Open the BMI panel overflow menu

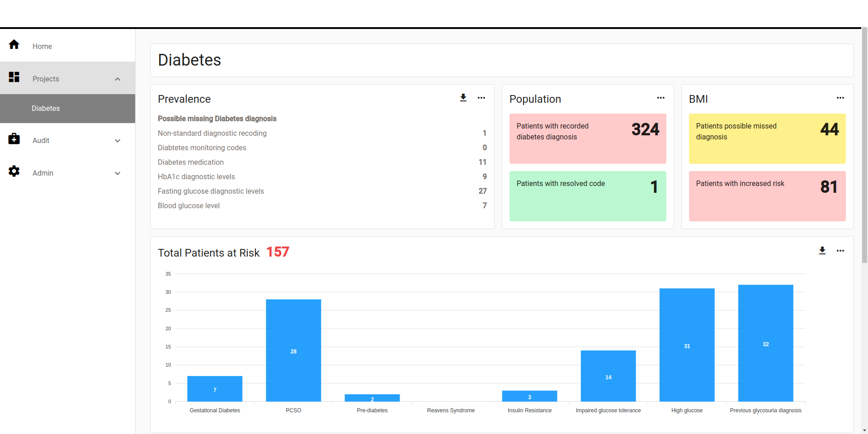pyautogui.click(x=840, y=98)
